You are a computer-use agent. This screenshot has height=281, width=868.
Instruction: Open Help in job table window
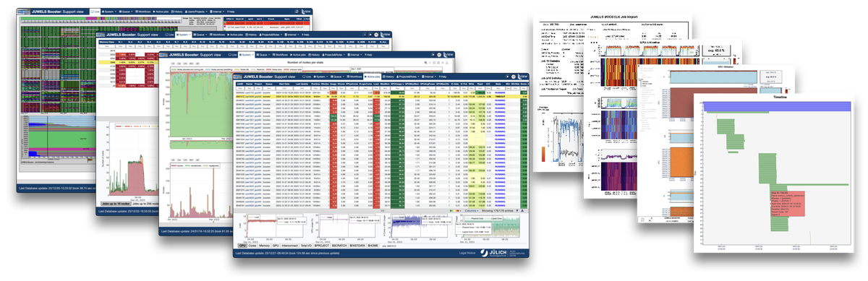coord(443,77)
